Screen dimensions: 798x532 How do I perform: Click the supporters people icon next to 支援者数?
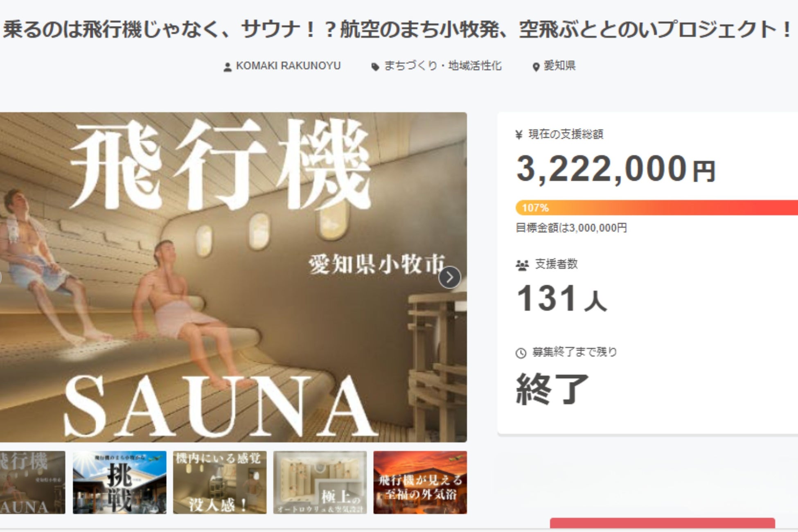pyautogui.click(x=522, y=265)
